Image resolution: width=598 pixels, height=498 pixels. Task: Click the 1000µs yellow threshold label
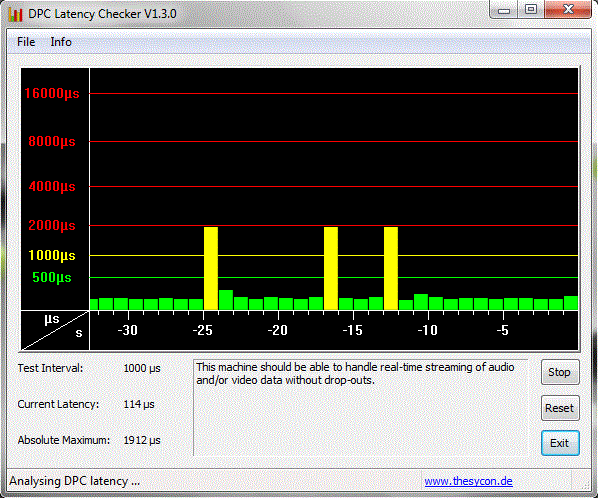click(52, 255)
